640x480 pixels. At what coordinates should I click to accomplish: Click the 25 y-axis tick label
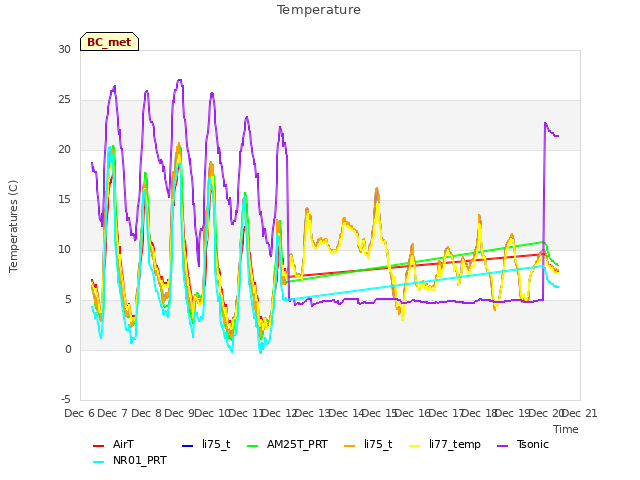(x=64, y=100)
